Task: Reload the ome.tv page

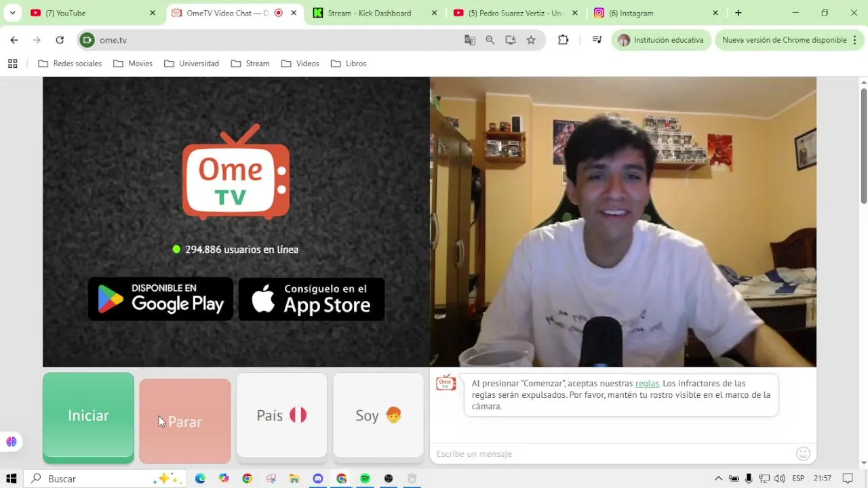Action: point(60,40)
